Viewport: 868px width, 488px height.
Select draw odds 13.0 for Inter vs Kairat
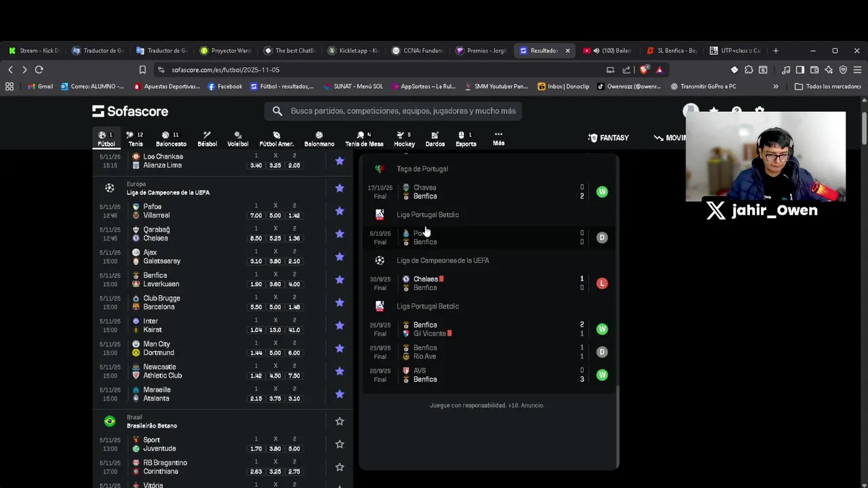[x=275, y=330]
